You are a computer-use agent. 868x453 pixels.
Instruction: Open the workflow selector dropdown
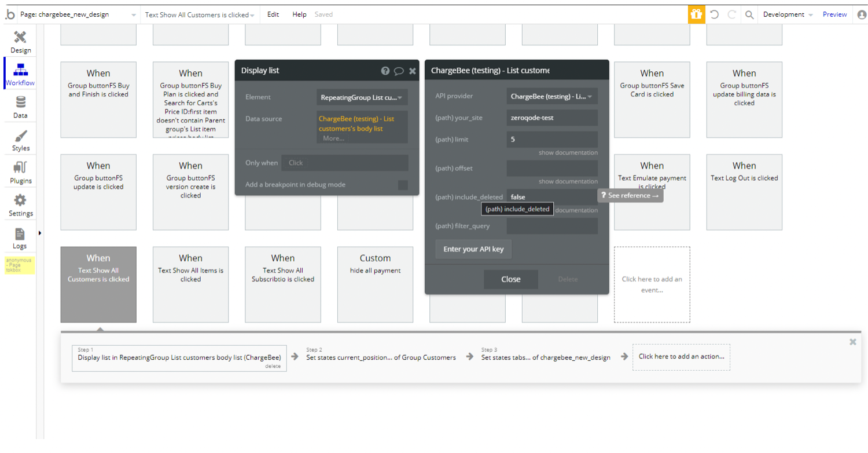click(200, 14)
